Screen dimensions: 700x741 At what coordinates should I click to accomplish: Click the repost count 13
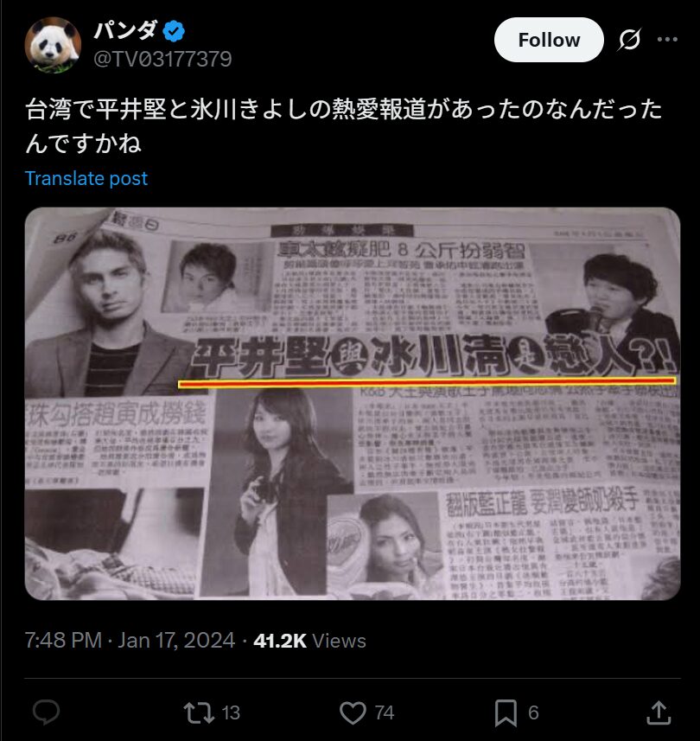click(231, 712)
